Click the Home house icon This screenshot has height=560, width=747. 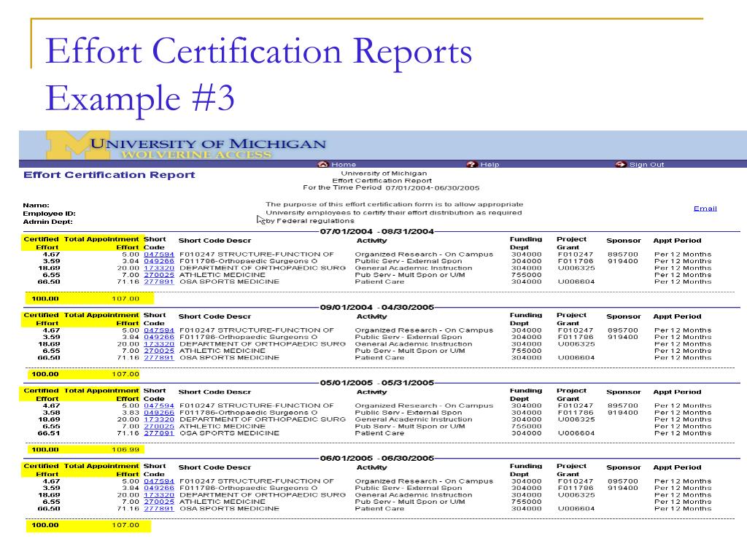(x=323, y=164)
